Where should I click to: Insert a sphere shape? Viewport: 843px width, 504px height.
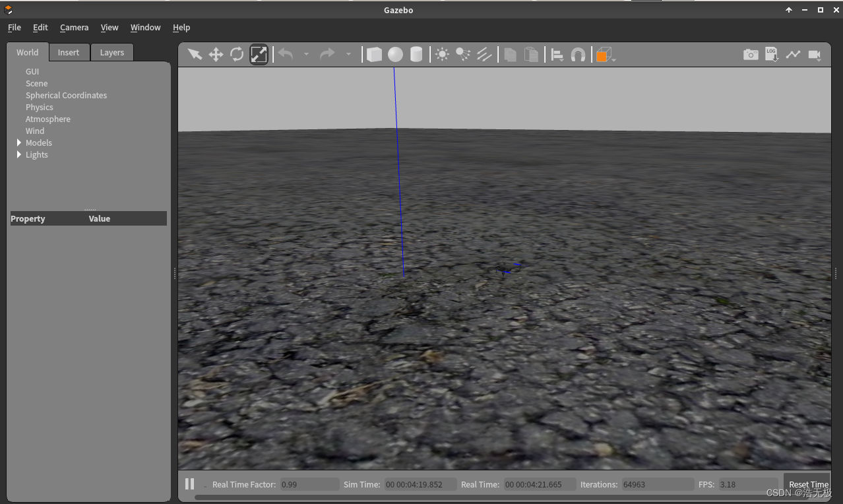[395, 54]
